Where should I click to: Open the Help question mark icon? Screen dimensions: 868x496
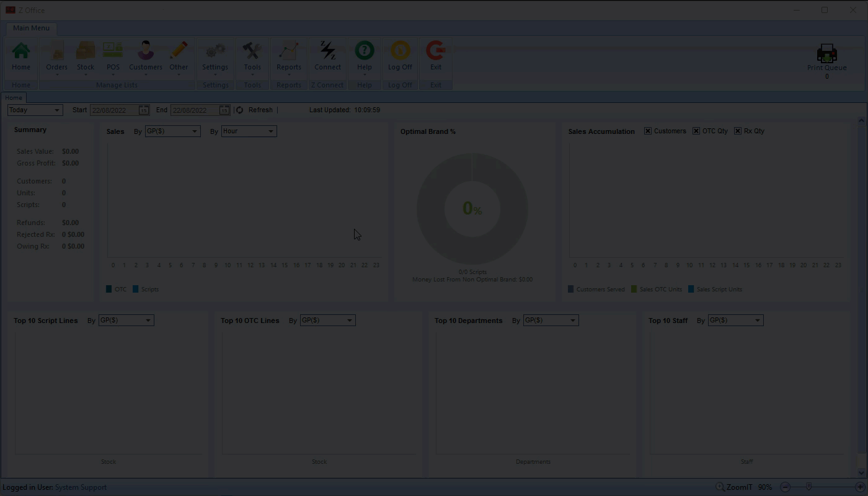[365, 51]
